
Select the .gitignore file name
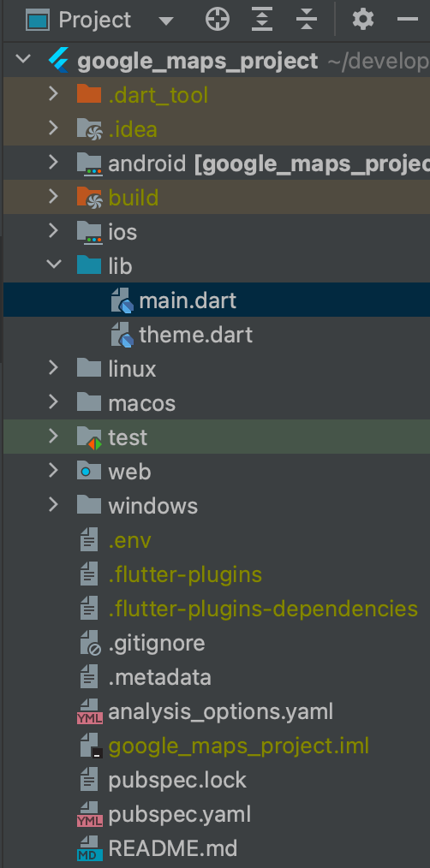point(156,644)
